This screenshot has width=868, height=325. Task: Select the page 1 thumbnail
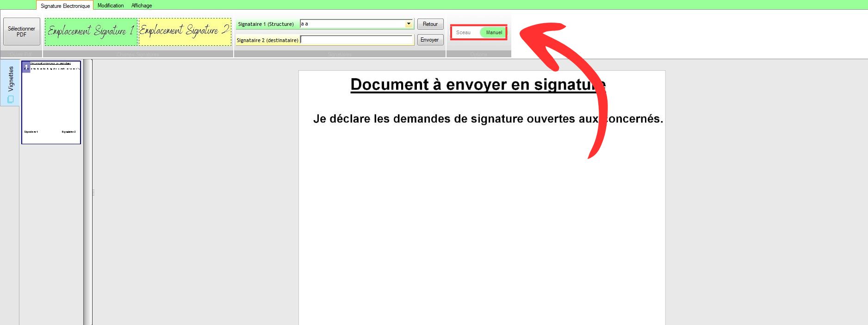point(51,103)
